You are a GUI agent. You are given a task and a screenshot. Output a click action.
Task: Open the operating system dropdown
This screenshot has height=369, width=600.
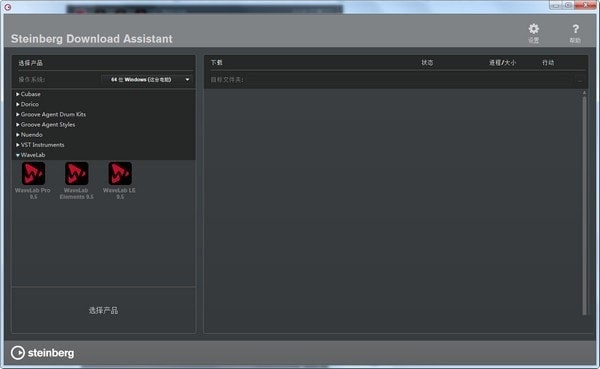point(147,80)
